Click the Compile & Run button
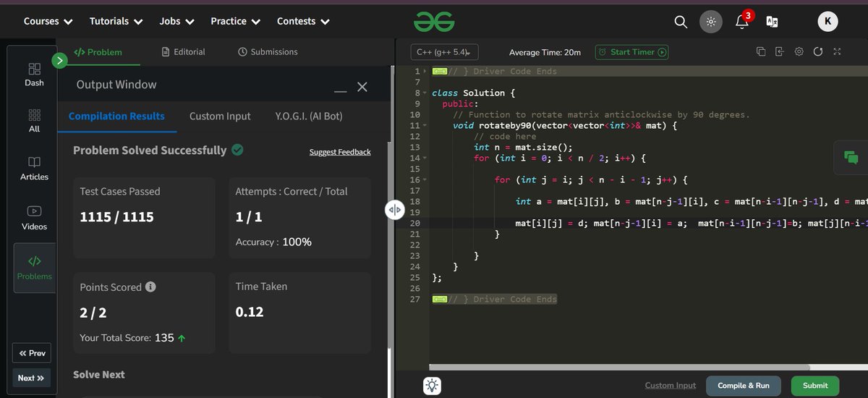The height and width of the screenshot is (398, 868). click(x=743, y=386)
